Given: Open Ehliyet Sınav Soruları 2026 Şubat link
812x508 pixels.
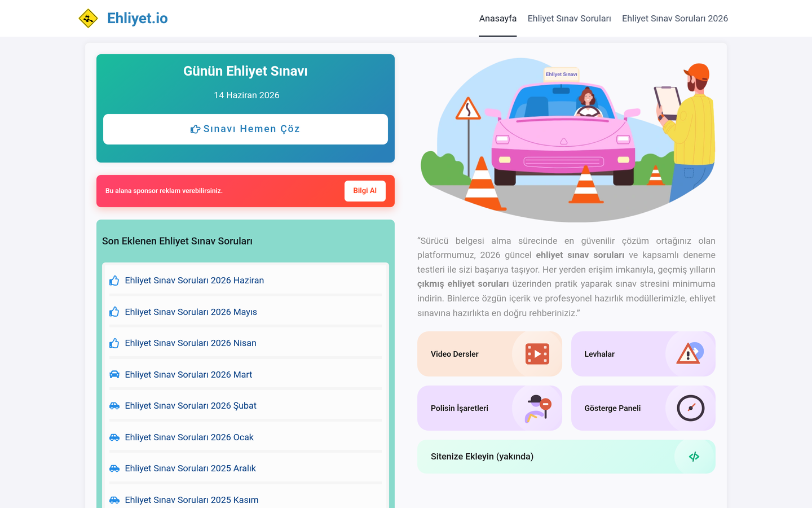Looking at the screenshot, I should pyautogui.click(x=191, y=406).
